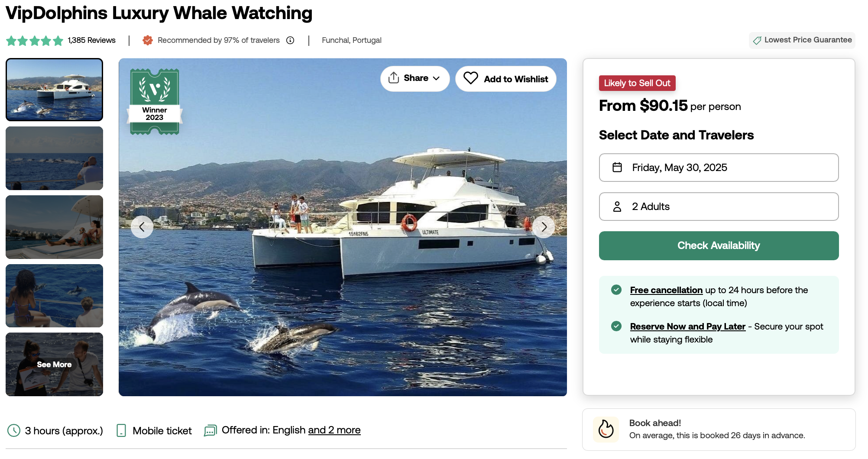Screen dimensions: 868x459
Task: Click the Winner 2023 award badge
Action: [155, 102]
